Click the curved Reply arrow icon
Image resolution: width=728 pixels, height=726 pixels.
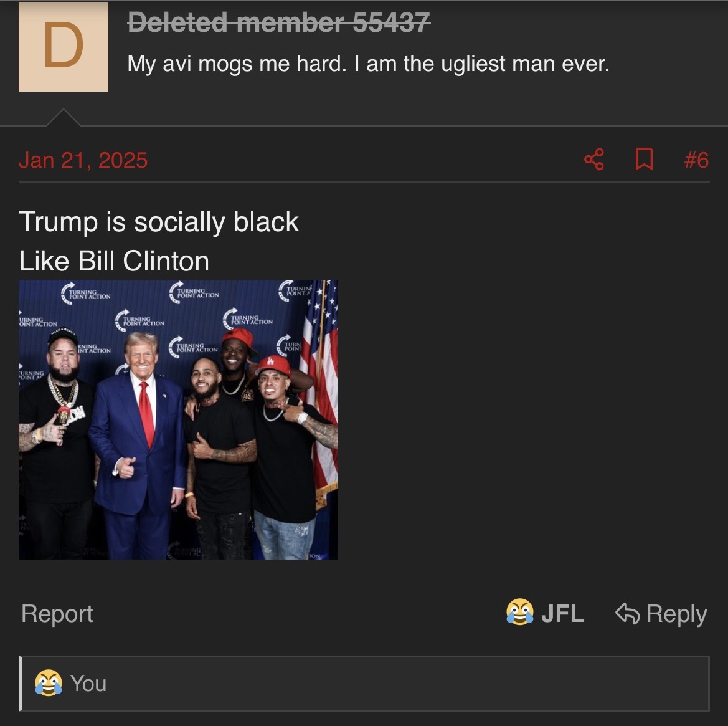point(627,613)
